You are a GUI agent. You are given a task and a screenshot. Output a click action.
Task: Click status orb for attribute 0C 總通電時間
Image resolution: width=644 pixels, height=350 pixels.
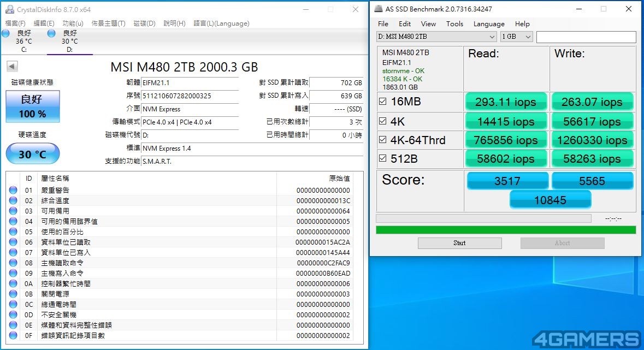(13, 304)
